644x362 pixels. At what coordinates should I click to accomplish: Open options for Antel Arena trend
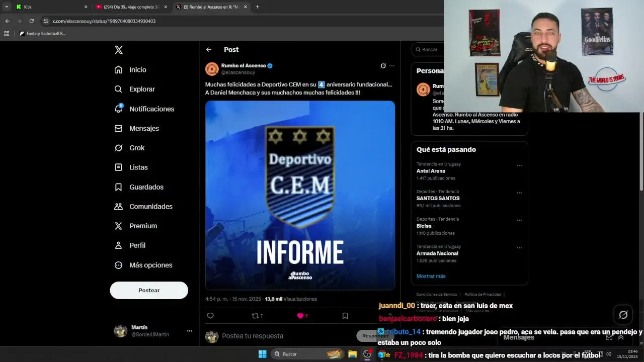click(519, 165)
